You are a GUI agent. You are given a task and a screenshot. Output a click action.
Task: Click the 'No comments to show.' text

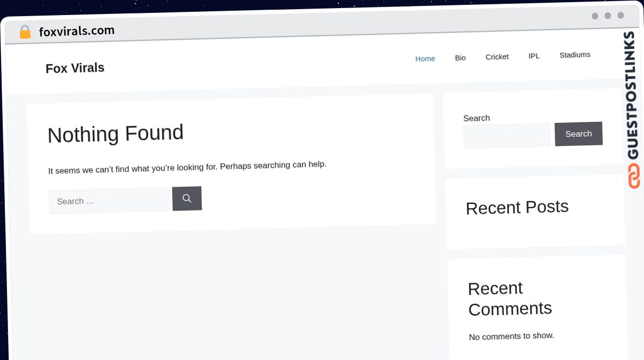tap(511, 336)
